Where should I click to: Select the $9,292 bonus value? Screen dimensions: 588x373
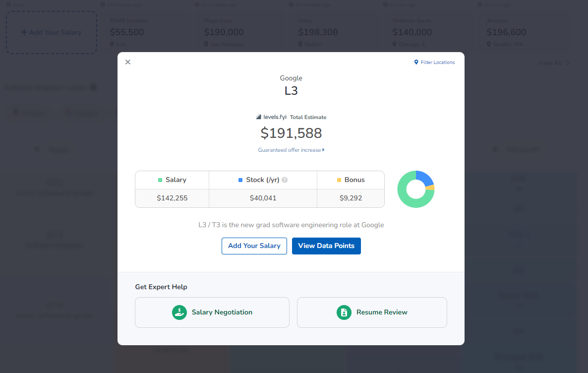click(x=351, y=198)
